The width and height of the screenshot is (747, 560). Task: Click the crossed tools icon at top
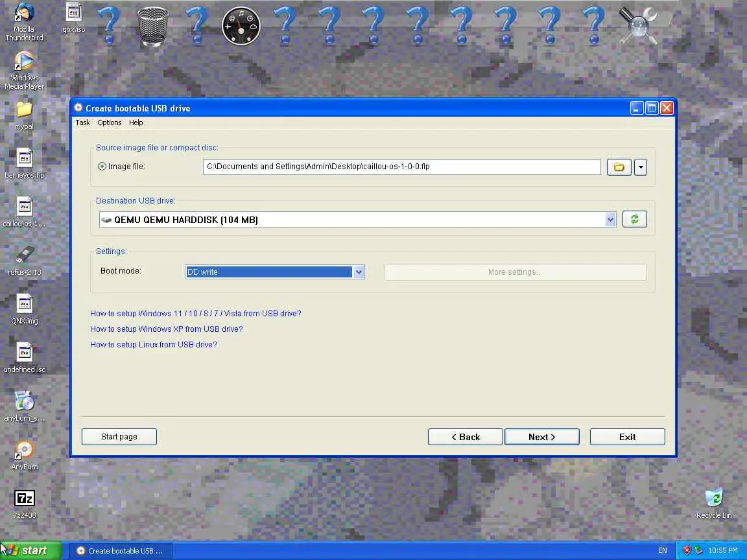(638, 26)
